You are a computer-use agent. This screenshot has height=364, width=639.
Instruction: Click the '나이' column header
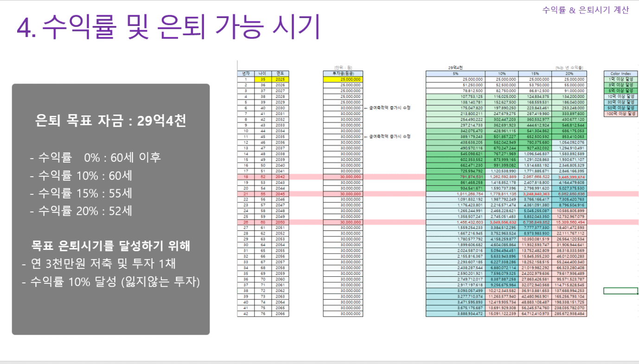[262, 73]
